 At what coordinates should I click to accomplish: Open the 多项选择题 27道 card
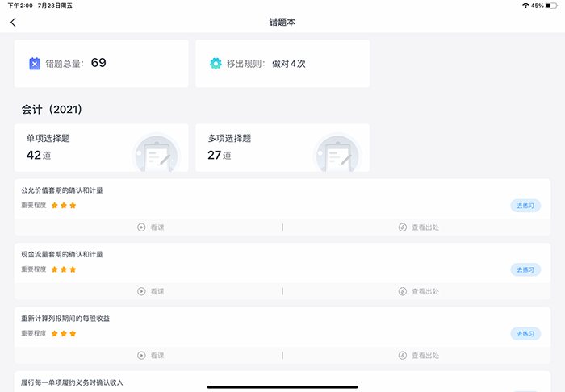(x=282, y=147)
